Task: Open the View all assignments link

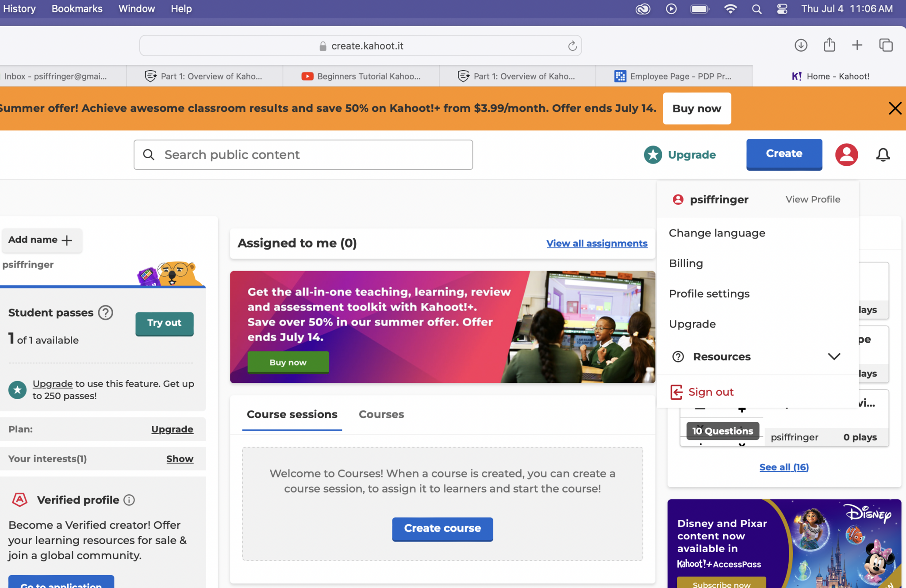Action: [596, 243]
